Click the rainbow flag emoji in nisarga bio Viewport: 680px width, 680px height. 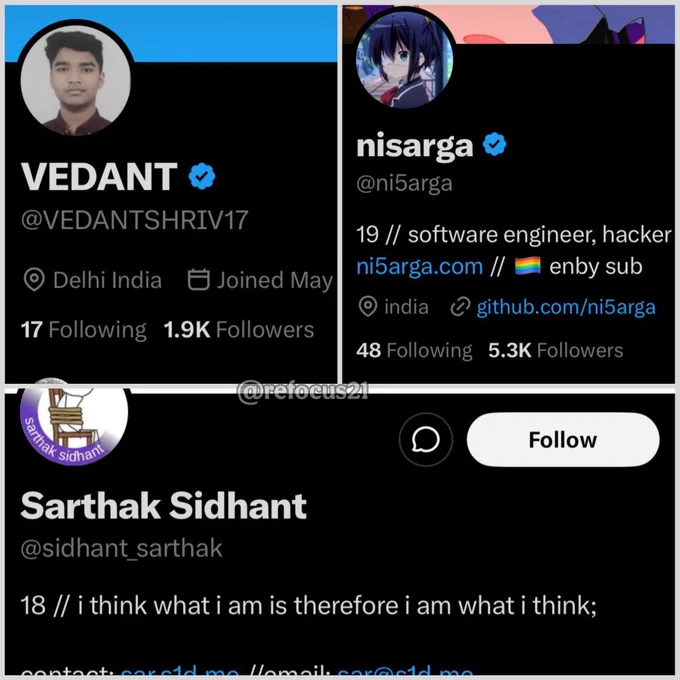click(527, 266)
